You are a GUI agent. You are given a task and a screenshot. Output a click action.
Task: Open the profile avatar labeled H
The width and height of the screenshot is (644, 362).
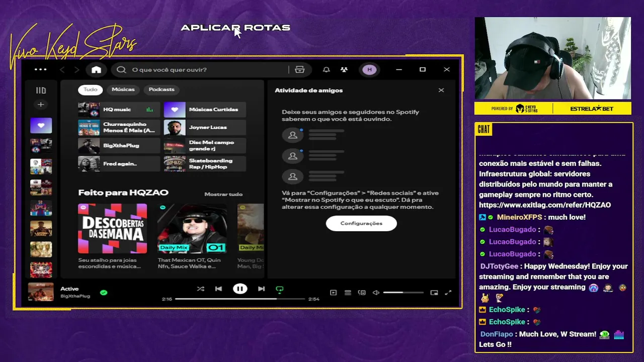370,70
